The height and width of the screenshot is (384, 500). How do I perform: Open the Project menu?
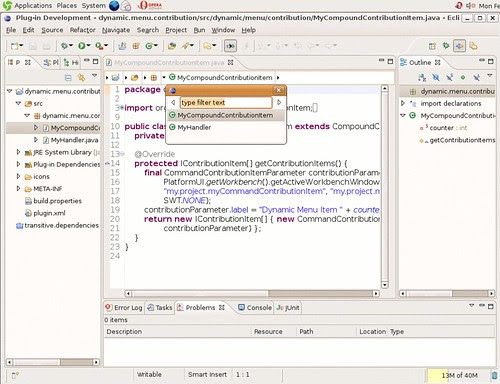click(x=176, y=30)
